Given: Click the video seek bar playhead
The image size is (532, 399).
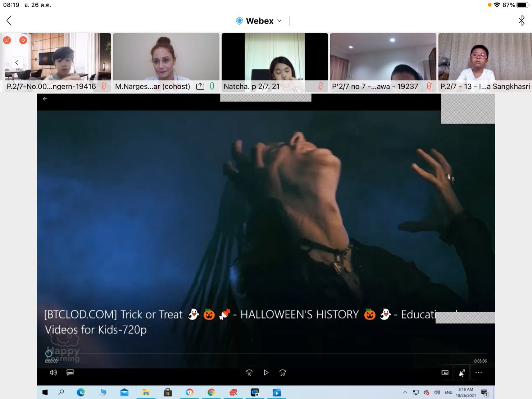Looking at the screenshot, I should coord(49,354).
